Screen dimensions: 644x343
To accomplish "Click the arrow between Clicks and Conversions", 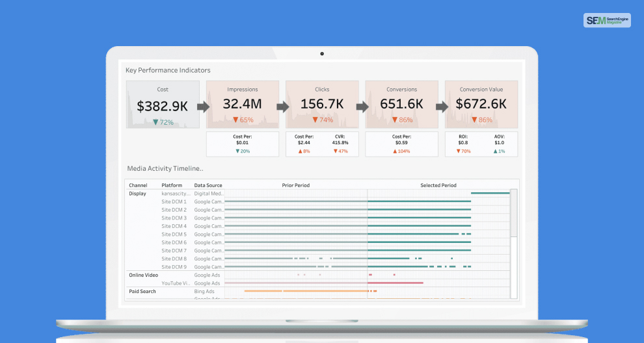I will point(362,107).
